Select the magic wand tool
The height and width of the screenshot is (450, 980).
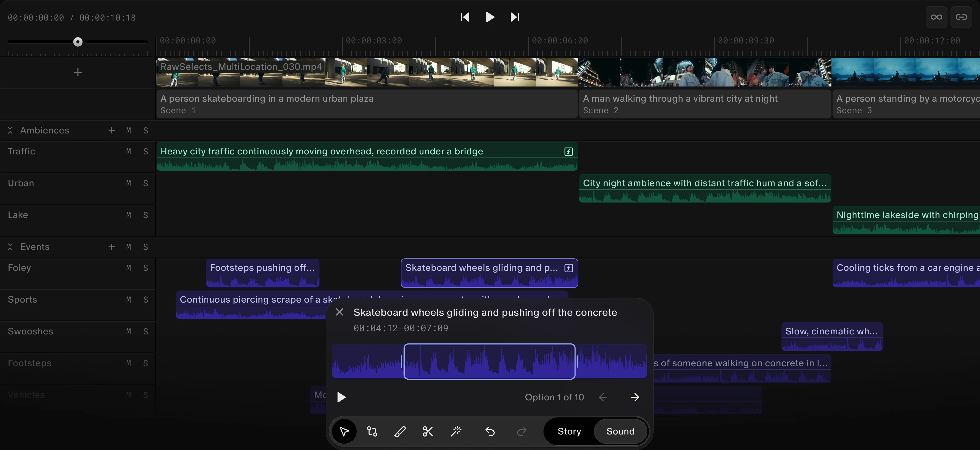point(456,431)
